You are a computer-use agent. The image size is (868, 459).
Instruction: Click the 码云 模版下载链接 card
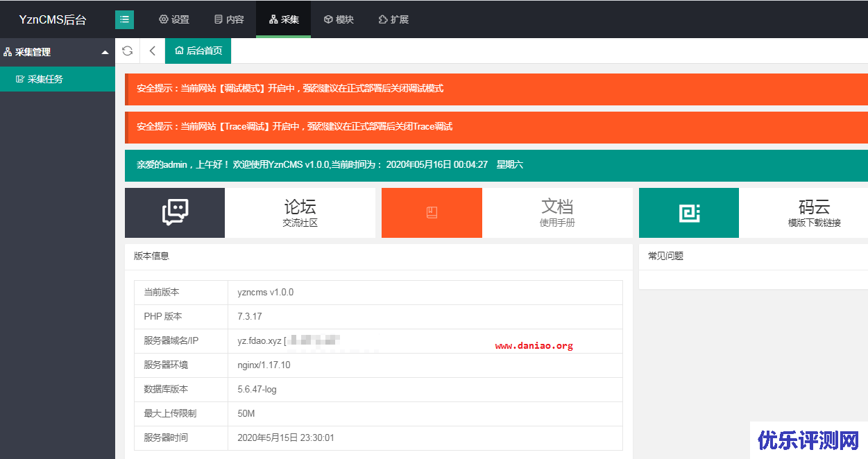(x=814, y=212)
